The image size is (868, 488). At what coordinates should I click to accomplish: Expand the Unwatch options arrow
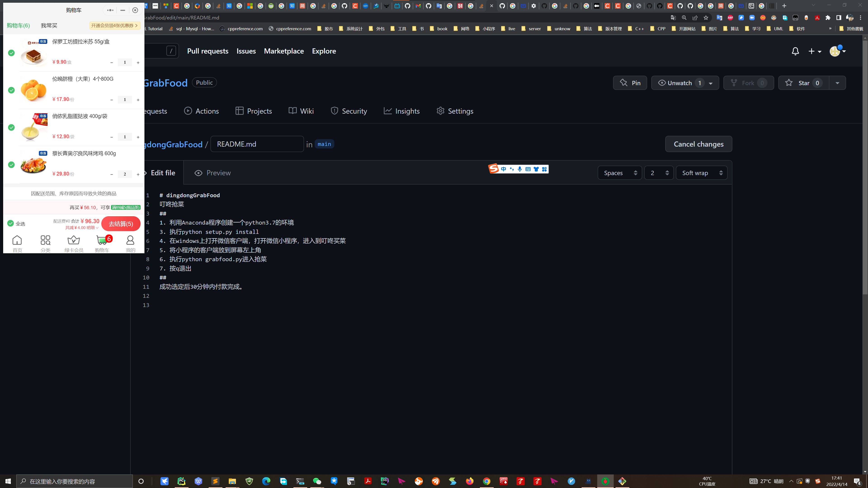tap(711, 83)
